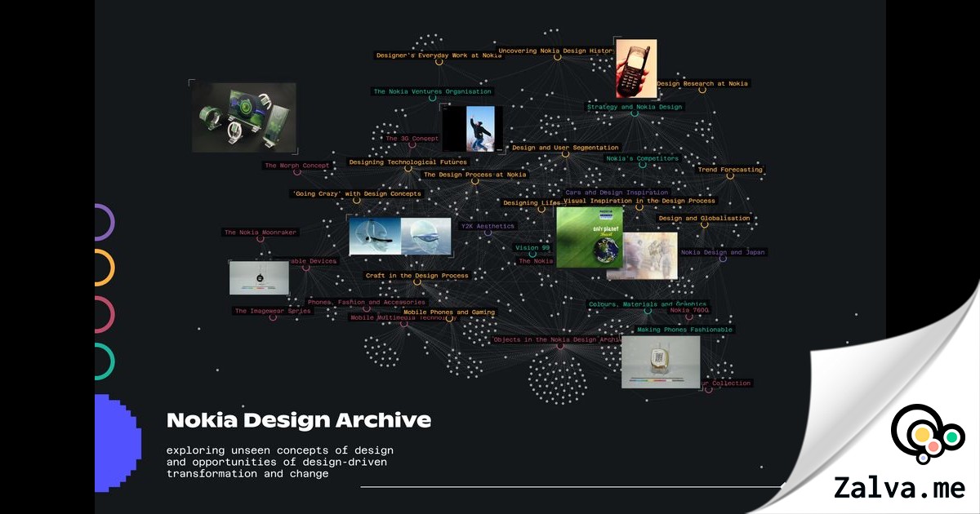Open 'Going Crazy with Design Concepts' topic

pos(357,194)
